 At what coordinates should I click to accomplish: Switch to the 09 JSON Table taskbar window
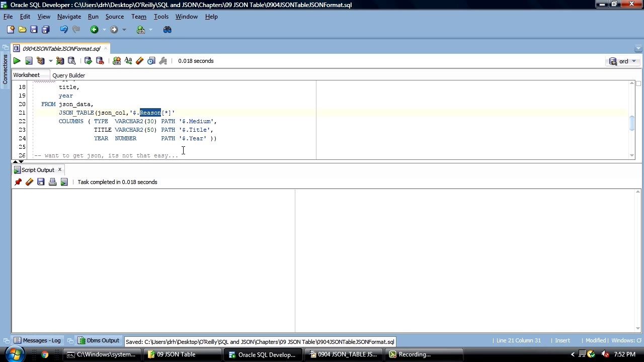pos(182,354)
